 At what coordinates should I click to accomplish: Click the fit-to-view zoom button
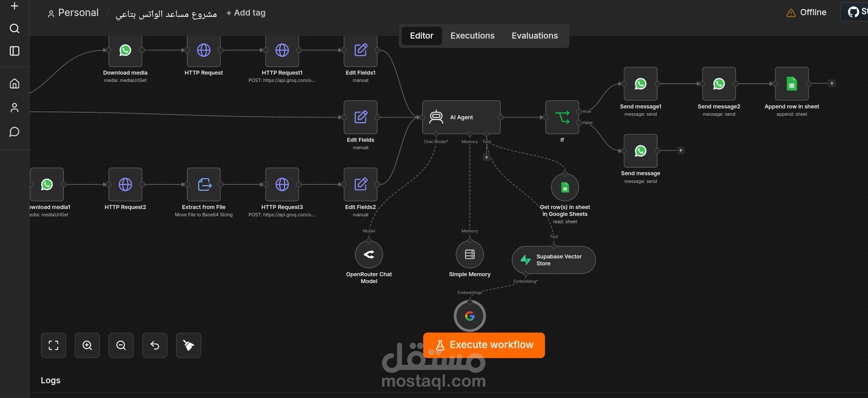[53, 345]
